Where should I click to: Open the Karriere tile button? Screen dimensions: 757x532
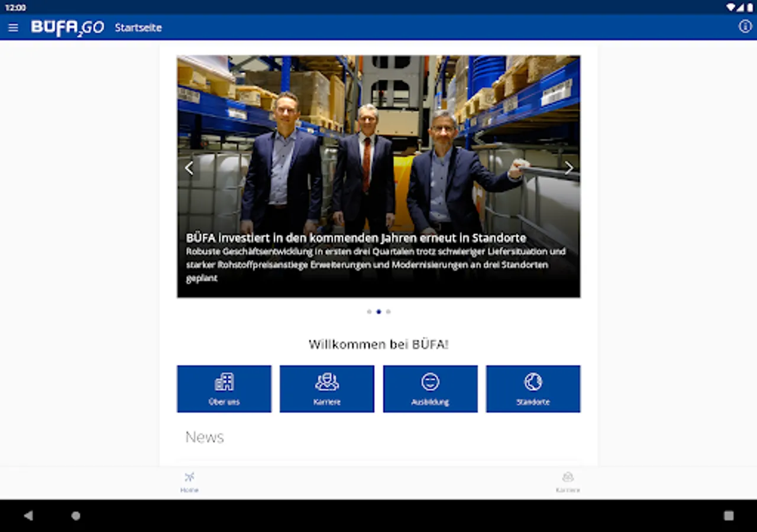(327, 389)
